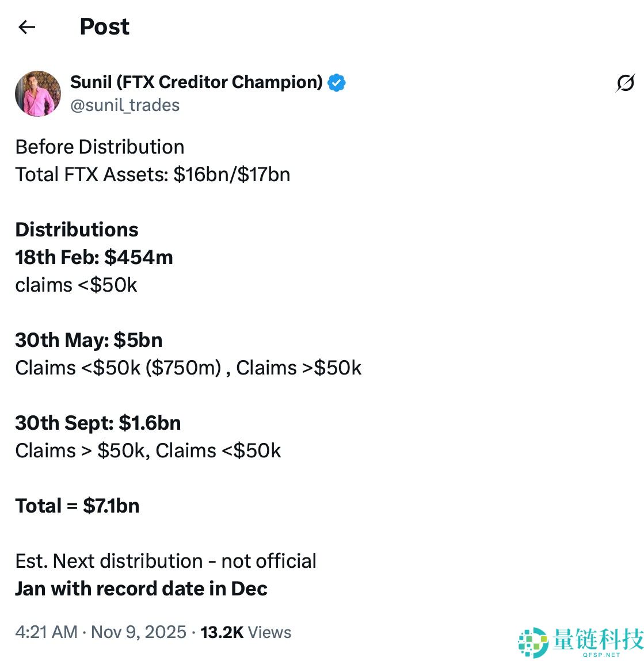Open the 13.2K Views count

coord(246,632)
